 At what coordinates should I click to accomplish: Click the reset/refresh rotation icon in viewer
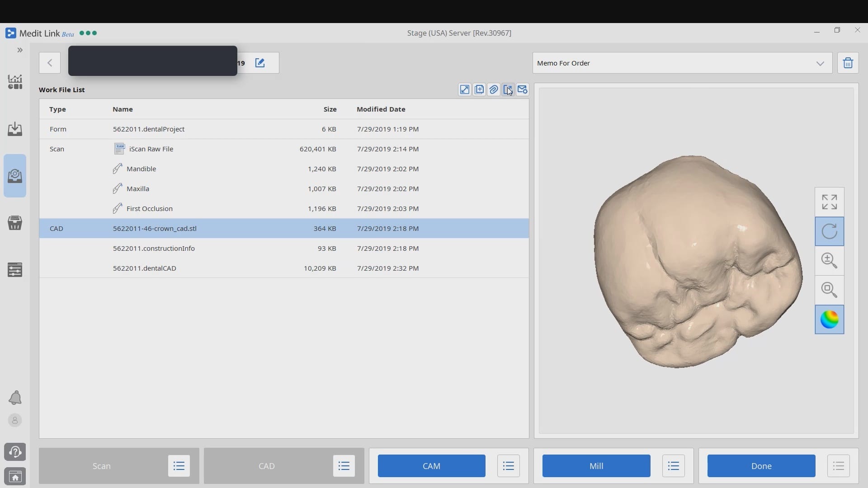click(x=829, y=231)
